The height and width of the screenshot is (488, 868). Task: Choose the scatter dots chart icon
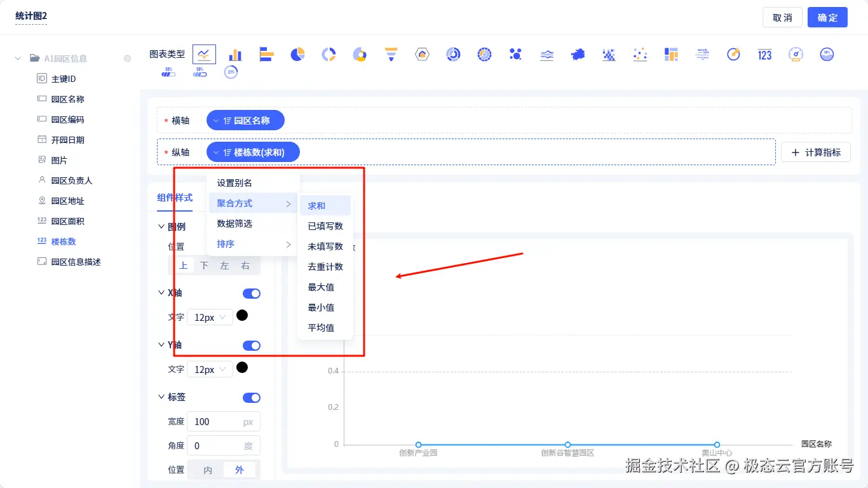click(x=640, y=55)
